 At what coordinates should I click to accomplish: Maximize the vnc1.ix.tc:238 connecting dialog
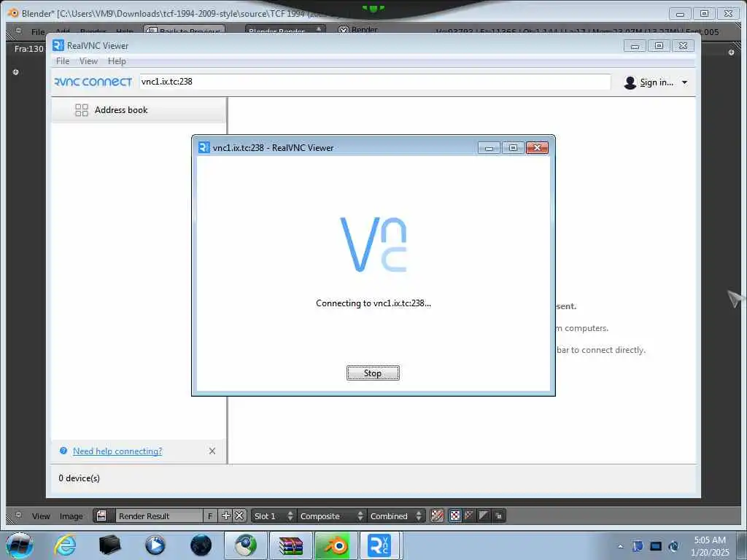(x=513, y=147)
